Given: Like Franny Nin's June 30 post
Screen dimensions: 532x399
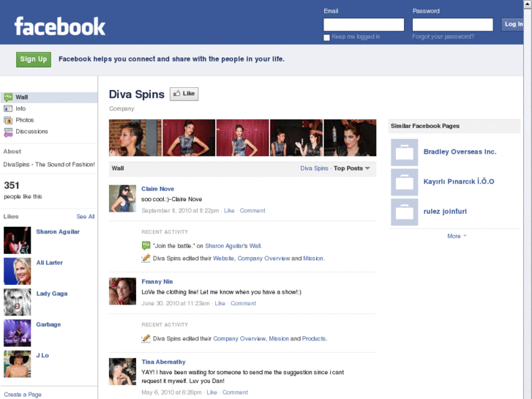Looking at the screenshot, I should click(220, 303).
